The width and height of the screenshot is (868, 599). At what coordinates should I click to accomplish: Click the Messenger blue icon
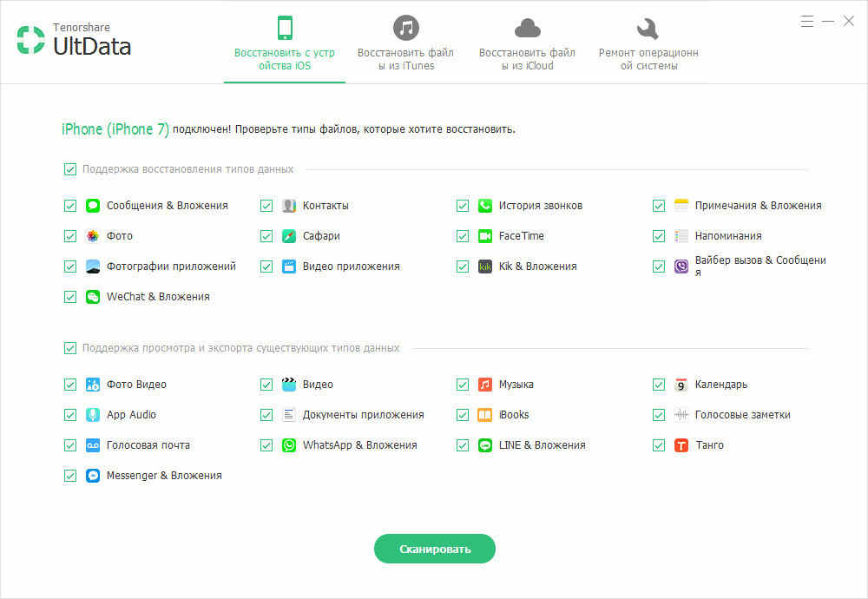pos(93,476)
